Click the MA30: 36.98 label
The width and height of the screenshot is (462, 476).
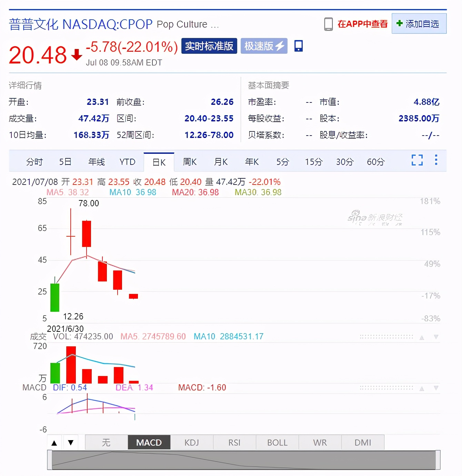click(x=258, y=192)
